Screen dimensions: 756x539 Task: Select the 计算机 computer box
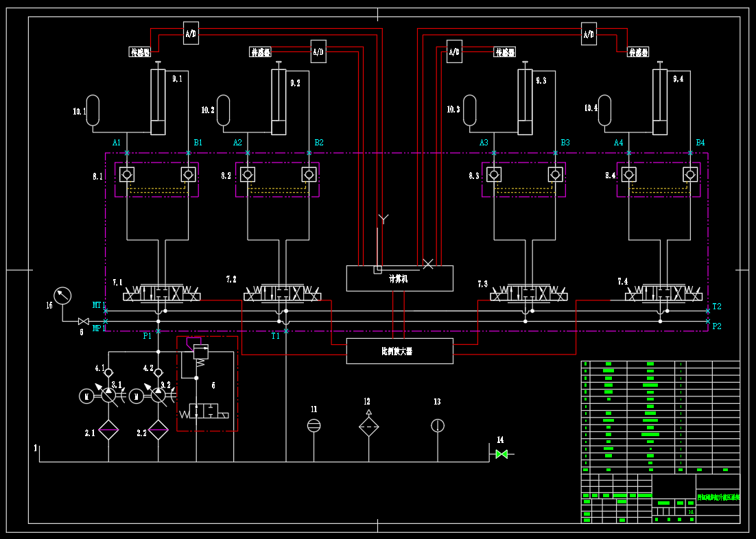click(x=400, y=278)
